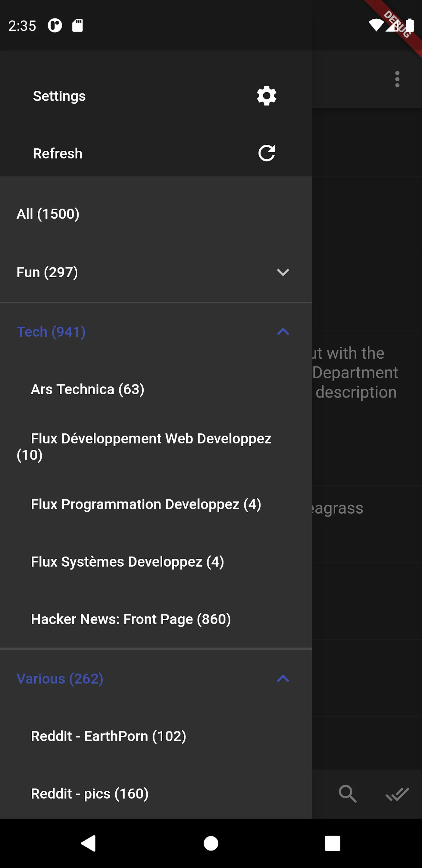Tap the search magnifier icon

point(348,794)
